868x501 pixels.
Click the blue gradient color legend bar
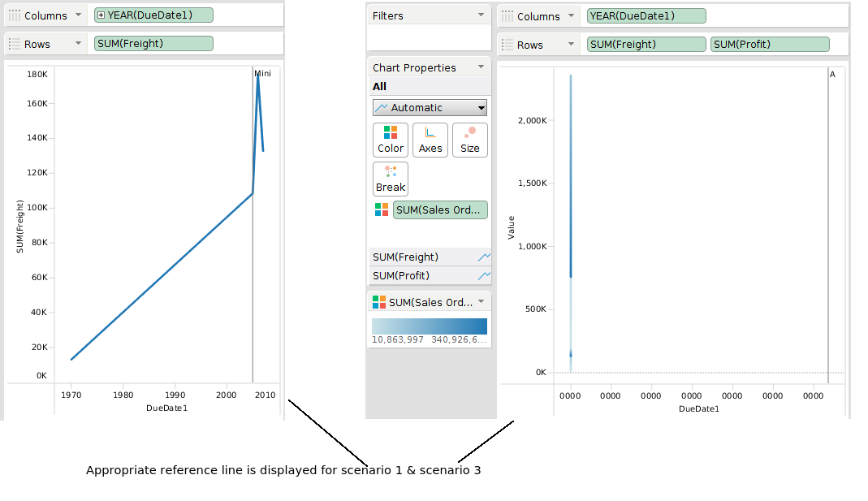[x=430, y=326]
